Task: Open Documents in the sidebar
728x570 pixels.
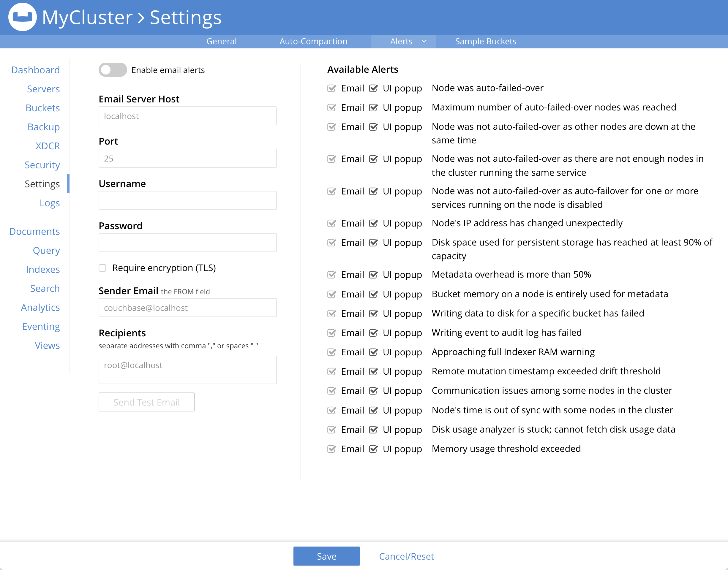Action: coord(34,232)
